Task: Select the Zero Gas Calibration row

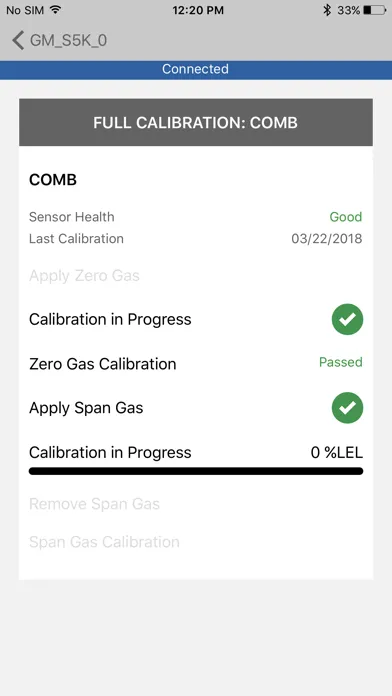Action: pos(196,364)
